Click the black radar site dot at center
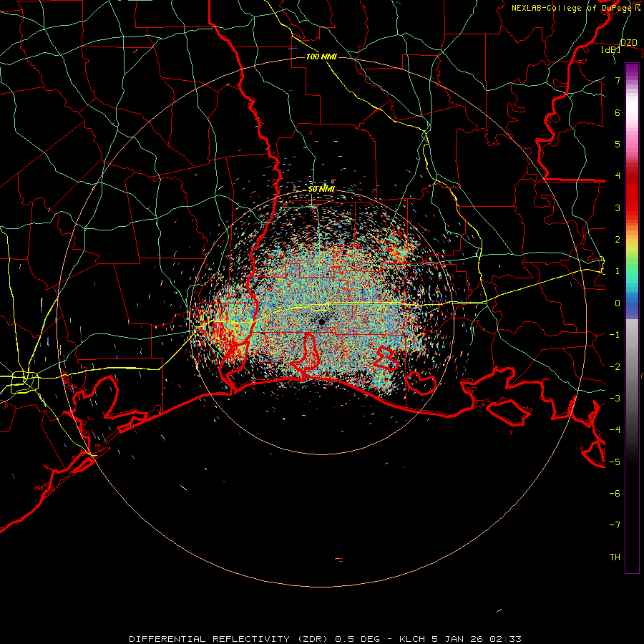644x644 pixels. click(321, 322)
